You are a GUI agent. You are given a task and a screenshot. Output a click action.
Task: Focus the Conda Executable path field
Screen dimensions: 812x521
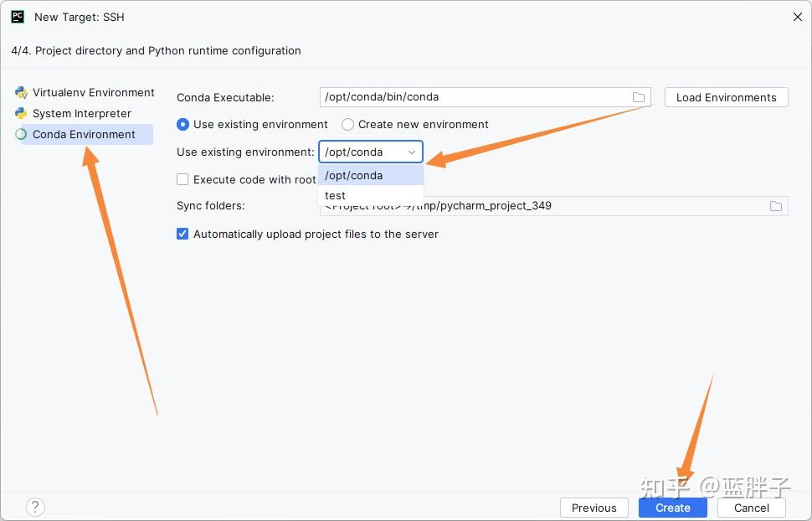pos(473,97)
